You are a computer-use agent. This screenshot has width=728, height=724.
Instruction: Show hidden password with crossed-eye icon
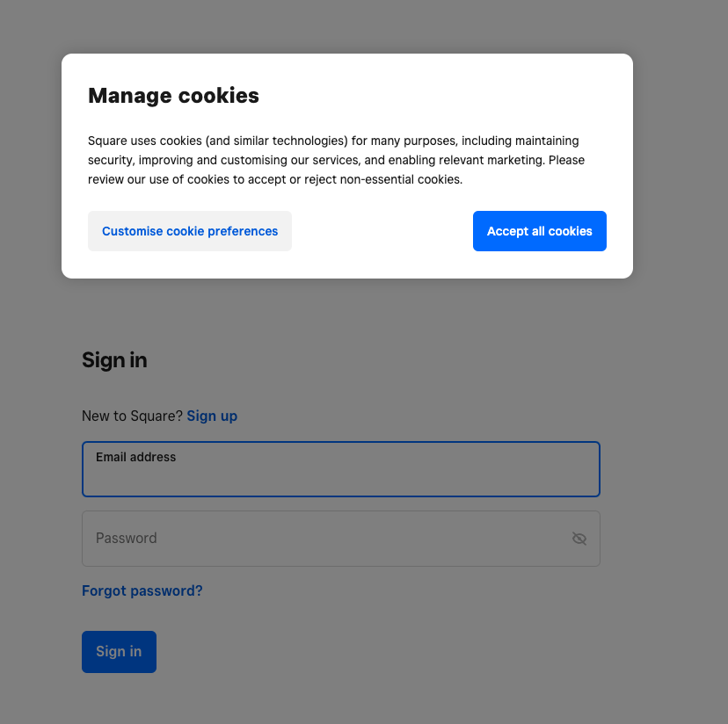(x=579, y=539)
